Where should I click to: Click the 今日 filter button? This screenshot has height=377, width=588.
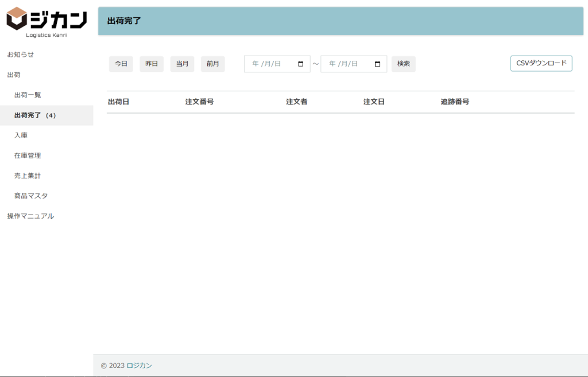pyautogui.click(x=121, y=64)
